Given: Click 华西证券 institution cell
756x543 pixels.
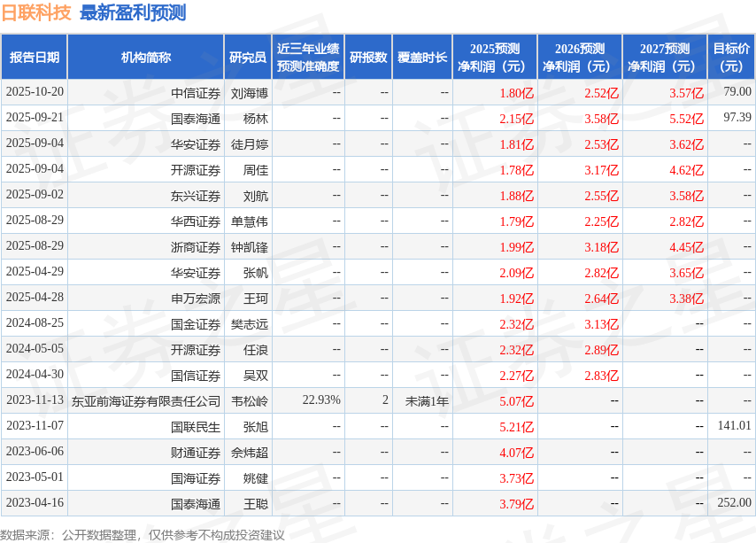Looking at the screenshot, I should coord(196,221).
